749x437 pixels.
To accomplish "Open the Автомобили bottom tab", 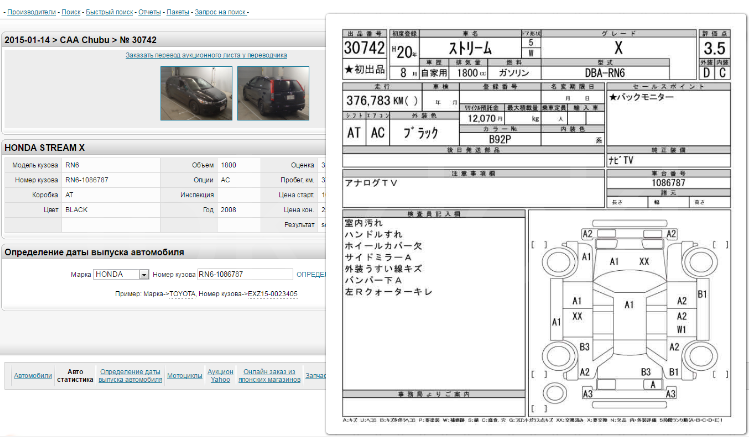I will [x=33, y=375].
